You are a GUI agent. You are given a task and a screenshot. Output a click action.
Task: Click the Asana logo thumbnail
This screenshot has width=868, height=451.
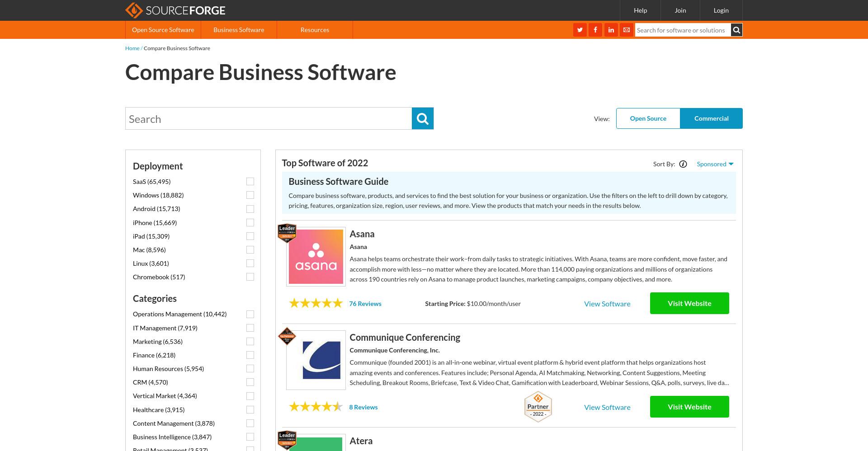pos(316,257)
